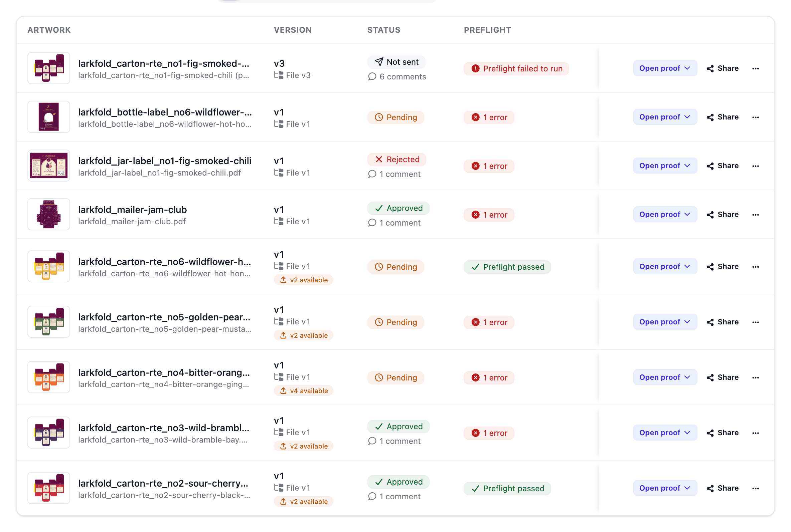Click the Preflight failed to run badge
791x532 pixels.
(516, 69)
